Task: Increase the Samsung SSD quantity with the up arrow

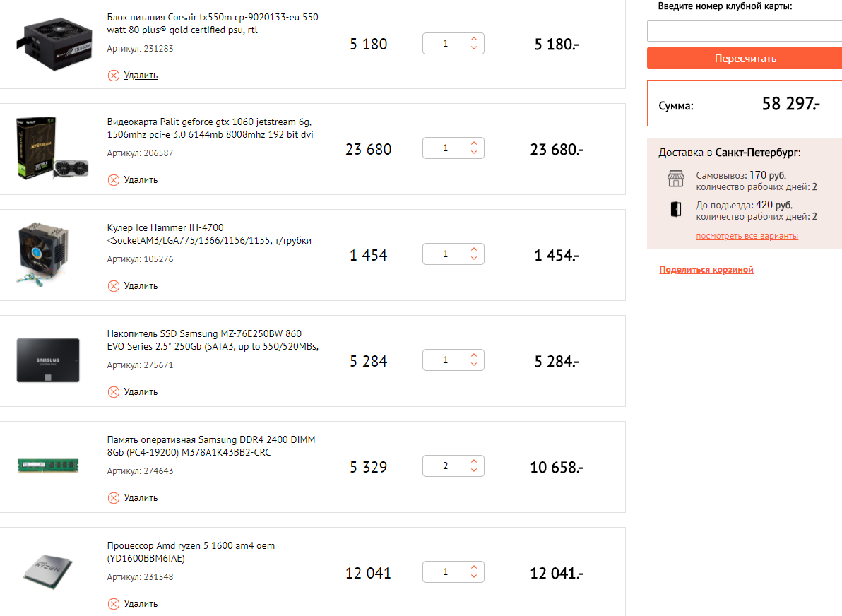Action: [474, 355]
